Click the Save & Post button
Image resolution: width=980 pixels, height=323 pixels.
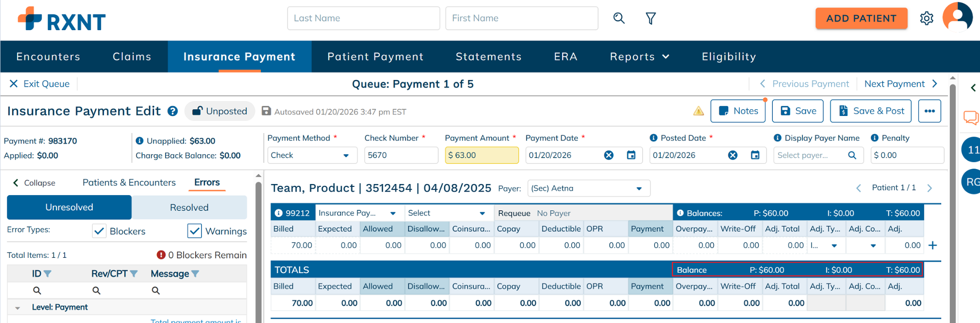click(870, 111)
